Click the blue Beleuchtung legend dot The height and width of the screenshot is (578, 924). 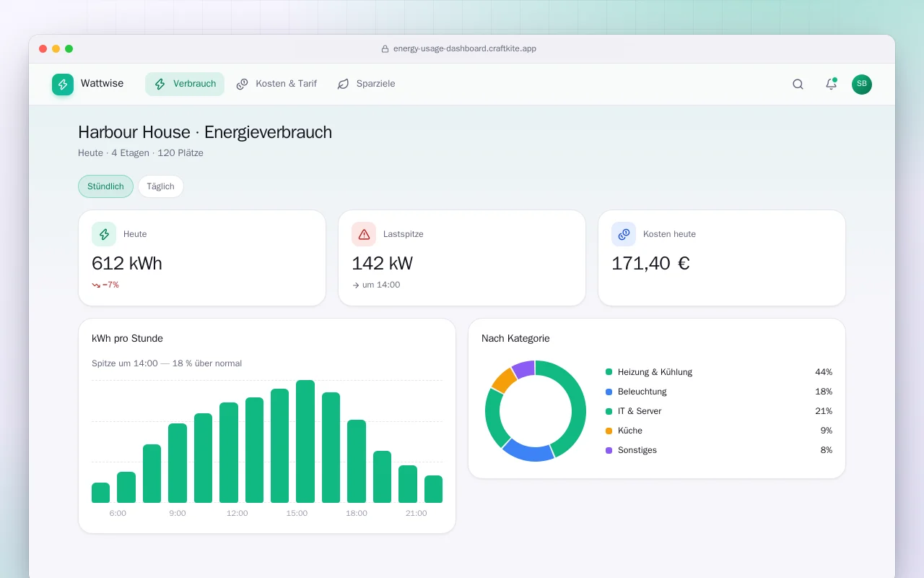tap(609, 392)
